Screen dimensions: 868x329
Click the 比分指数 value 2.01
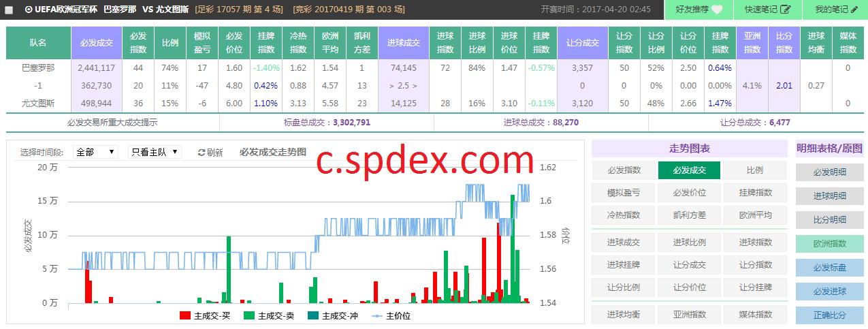[784, 86]
